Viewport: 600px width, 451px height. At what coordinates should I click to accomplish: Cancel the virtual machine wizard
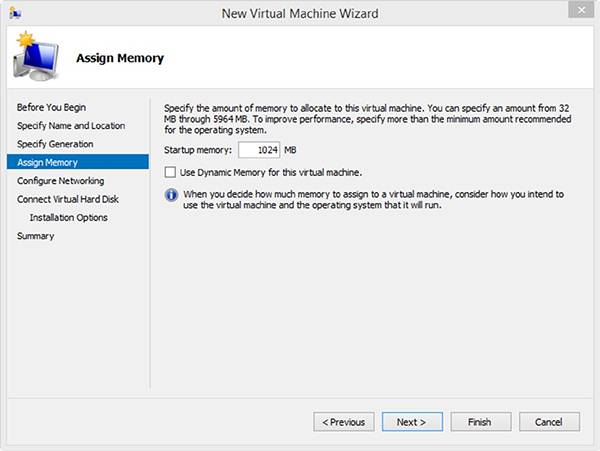point(549,422)
